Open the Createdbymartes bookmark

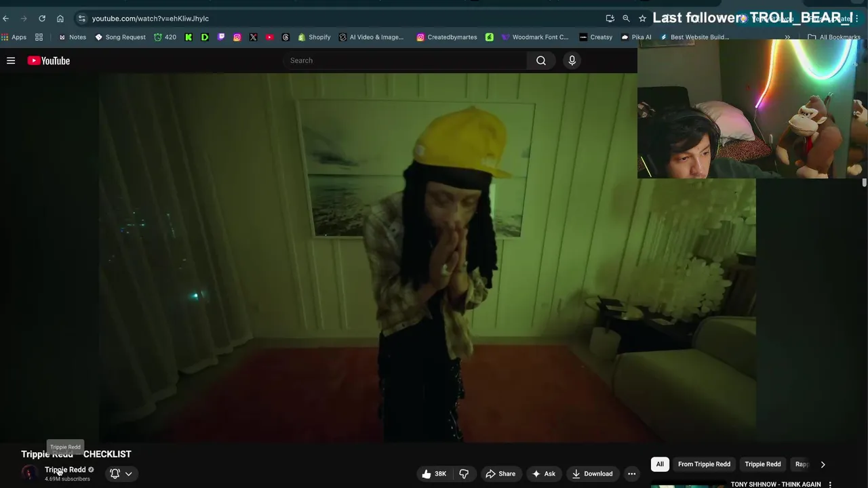[447, 37]
